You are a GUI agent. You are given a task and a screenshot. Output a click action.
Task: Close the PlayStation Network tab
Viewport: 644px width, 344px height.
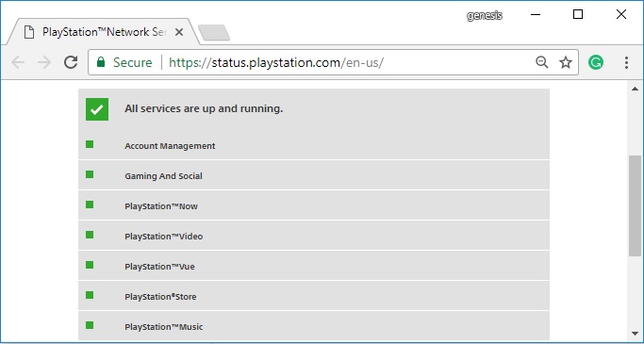[178, 32]
